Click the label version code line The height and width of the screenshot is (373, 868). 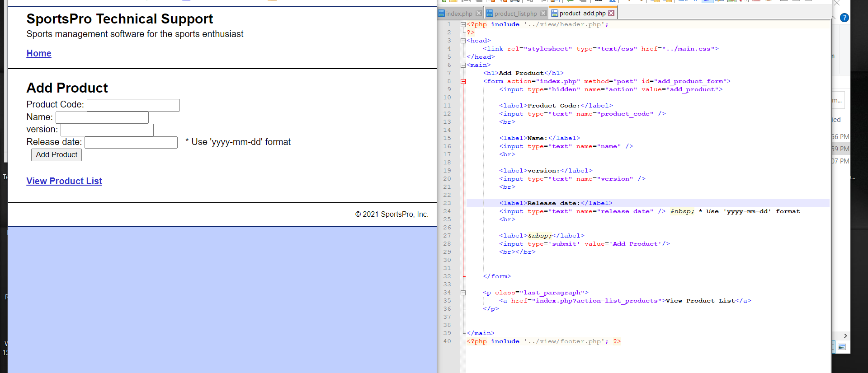point(546,171)
